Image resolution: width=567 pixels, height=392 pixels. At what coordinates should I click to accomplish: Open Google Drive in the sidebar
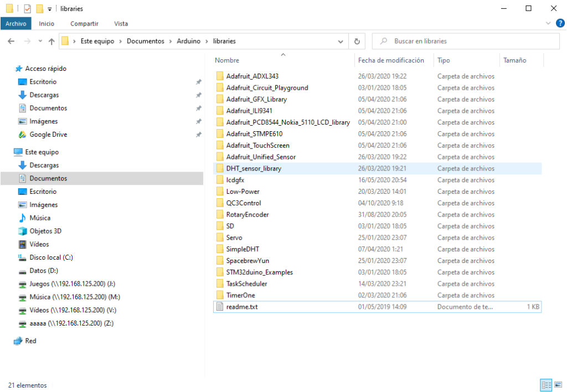[x=48, y=135]
